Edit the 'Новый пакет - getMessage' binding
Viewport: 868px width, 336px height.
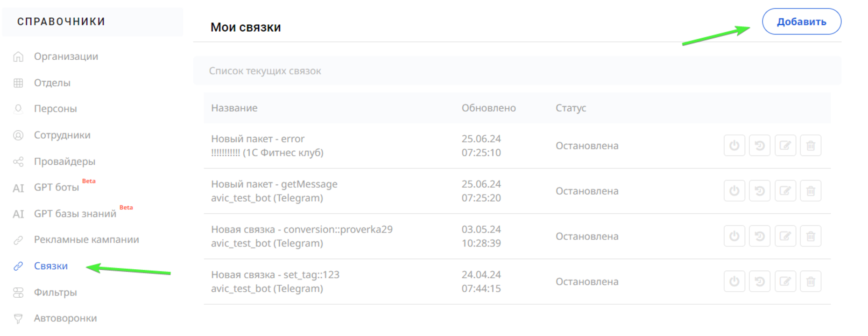tap(785, 191)
